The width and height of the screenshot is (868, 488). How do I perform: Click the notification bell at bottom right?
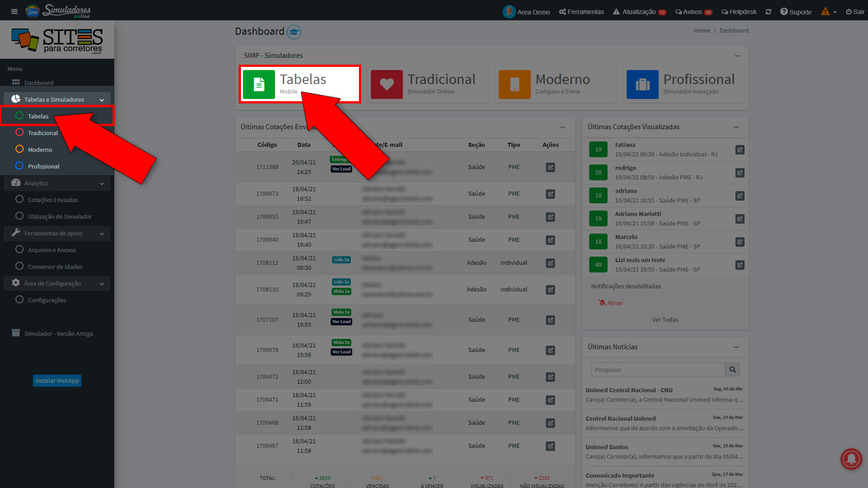tap(851, 459)
